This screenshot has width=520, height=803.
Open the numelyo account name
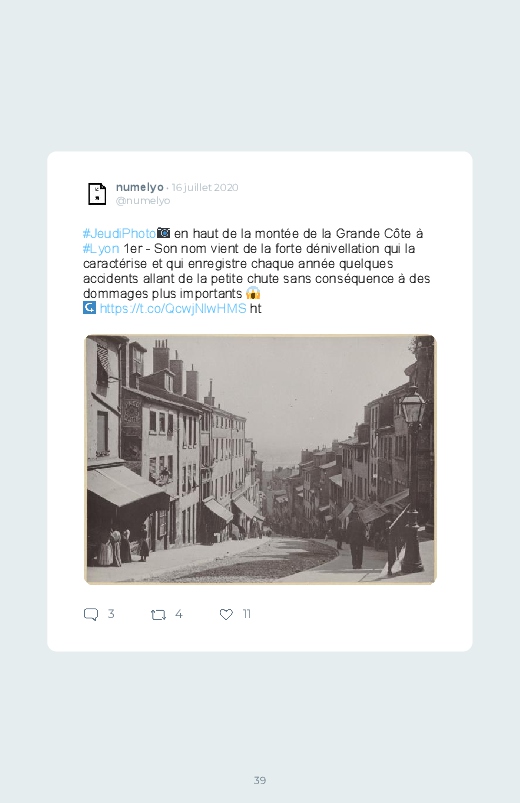coord(139,187)
